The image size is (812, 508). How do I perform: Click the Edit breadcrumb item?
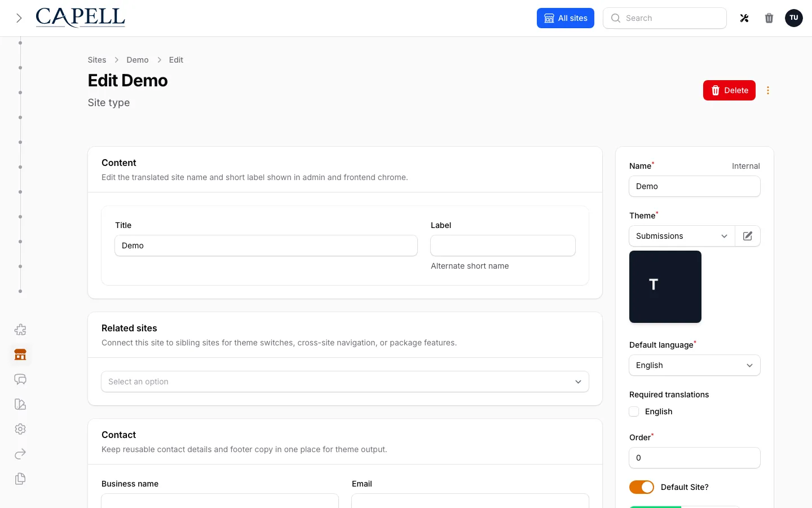tap(176, 60)
